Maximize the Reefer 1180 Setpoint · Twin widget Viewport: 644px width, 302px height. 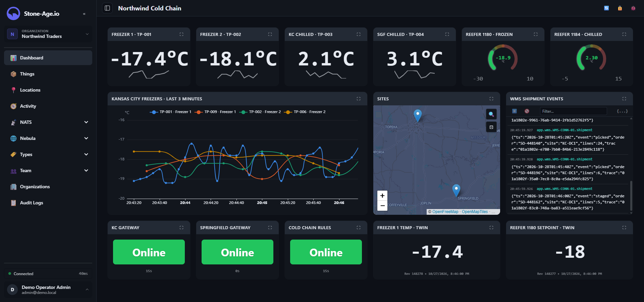point(624,228)
